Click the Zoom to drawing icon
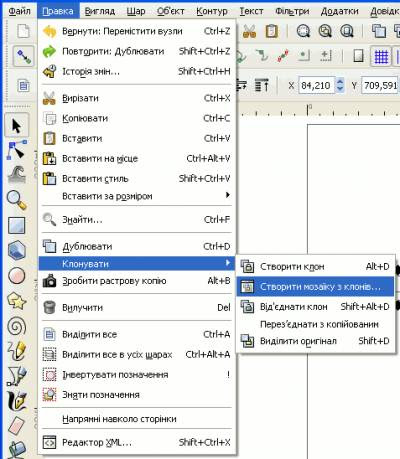The image size is (400, 459). (325, 31)
